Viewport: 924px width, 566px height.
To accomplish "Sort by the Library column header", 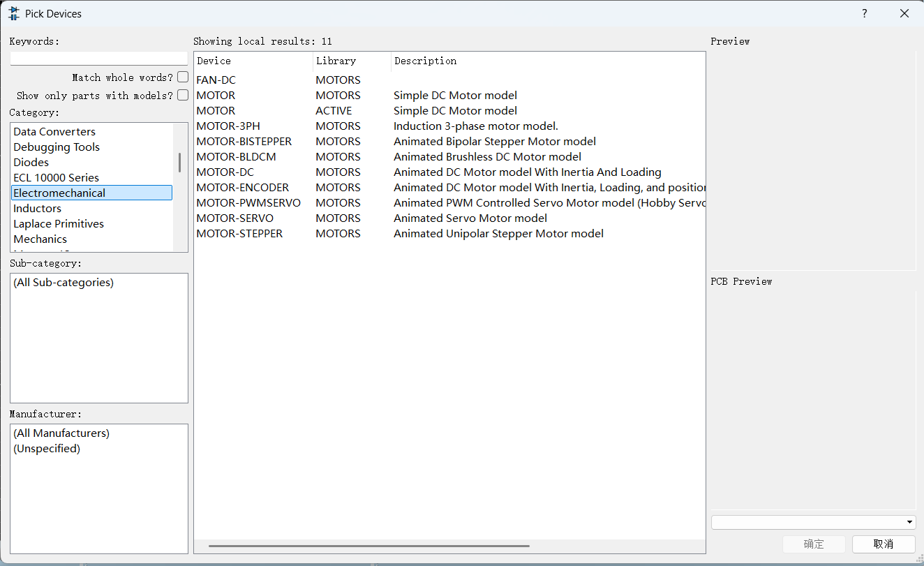I will click(x=352, y=61).
